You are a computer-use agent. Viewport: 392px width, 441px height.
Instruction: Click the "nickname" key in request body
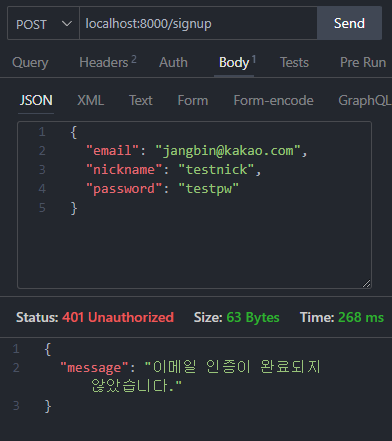(x=124, y=170)
